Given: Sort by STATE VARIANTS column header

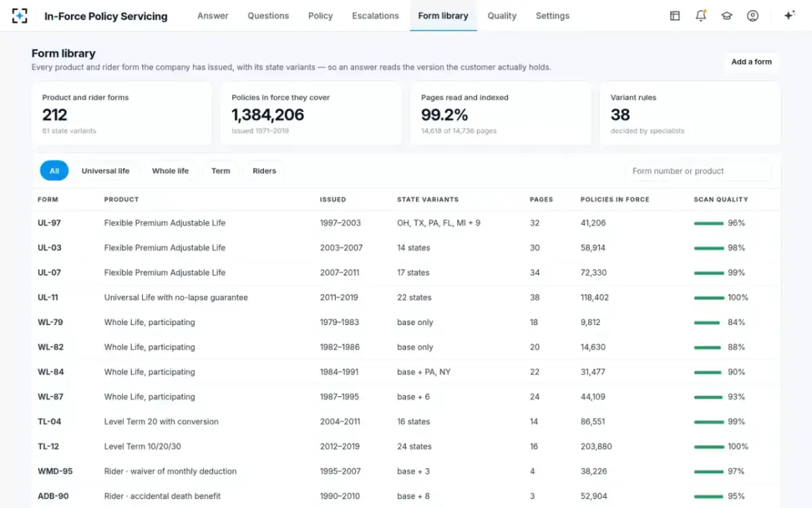Looking at the screenshot, I should pyautogui.click(x=428, y=200).
